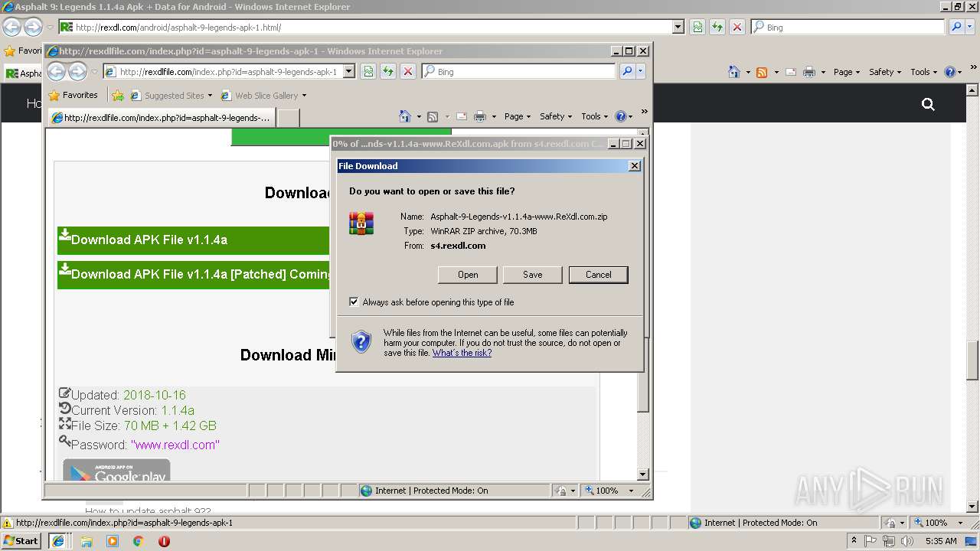
Task: Click compatibility view icon in popup address bar
Action: 368,71
